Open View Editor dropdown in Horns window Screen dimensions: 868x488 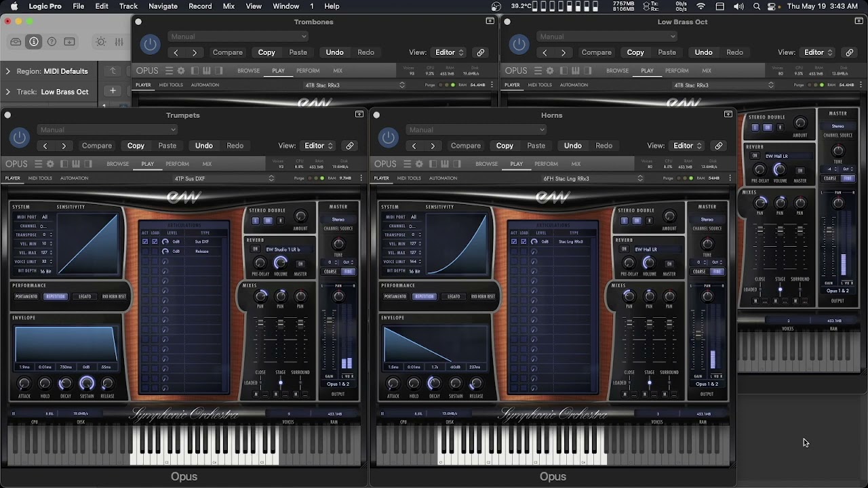point(687,146)
